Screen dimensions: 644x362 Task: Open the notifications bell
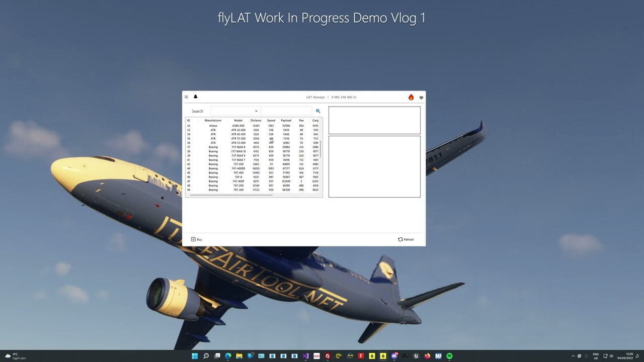[x=196, y=97]
